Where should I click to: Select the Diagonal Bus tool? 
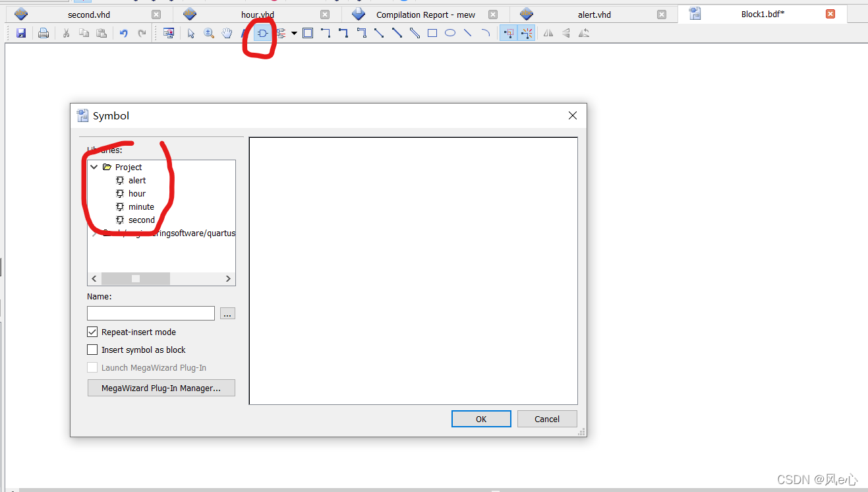point(397,33)
